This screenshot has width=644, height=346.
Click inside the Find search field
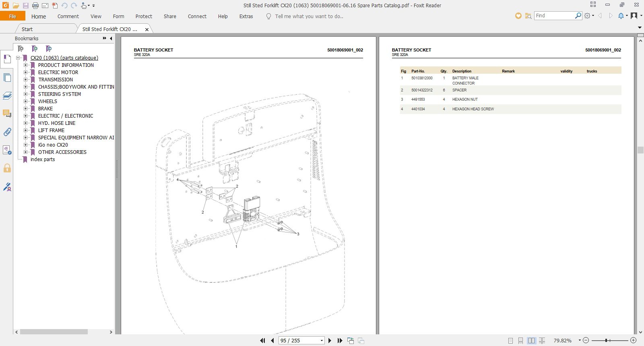554,16
